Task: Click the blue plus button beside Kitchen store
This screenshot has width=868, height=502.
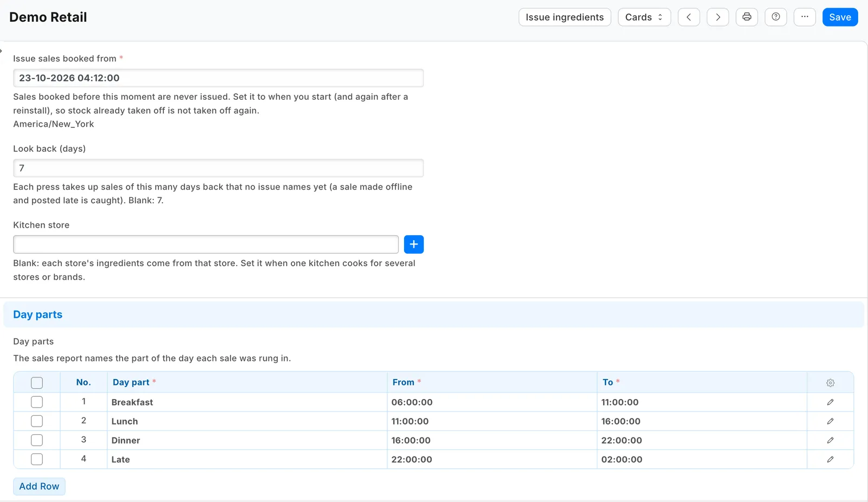Action: pyautogui.click(x=414, y=244)
